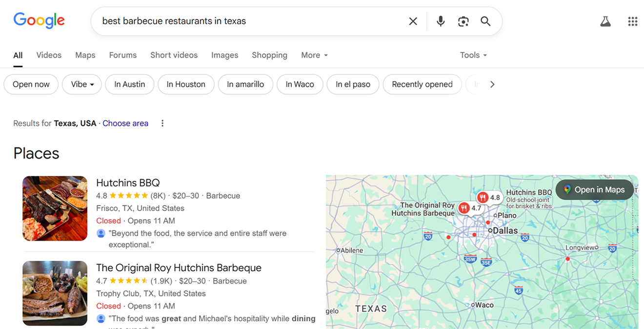Open the Tools dropdown
Viewport: 644px width, 329px height.
pyautogui.click(x=473, y=55)
